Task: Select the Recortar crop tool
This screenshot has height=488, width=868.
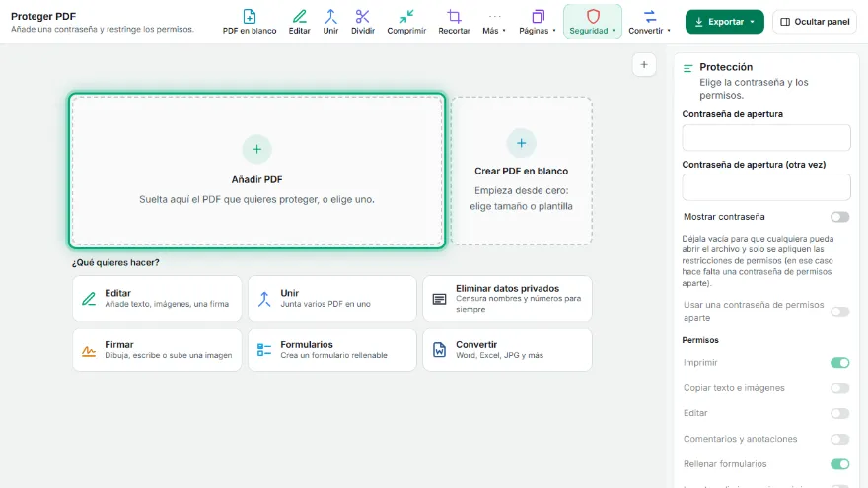Action: pyautogui.click(x=454, y=22)
